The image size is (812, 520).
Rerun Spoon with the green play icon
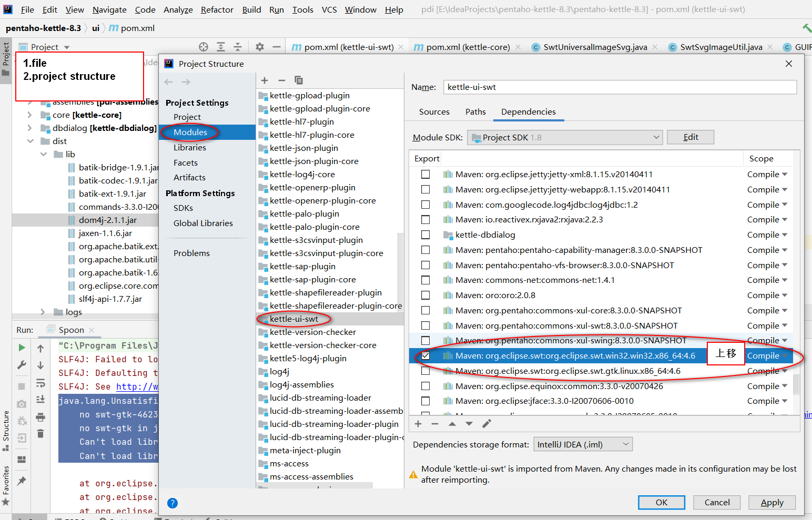click(22, 348)
